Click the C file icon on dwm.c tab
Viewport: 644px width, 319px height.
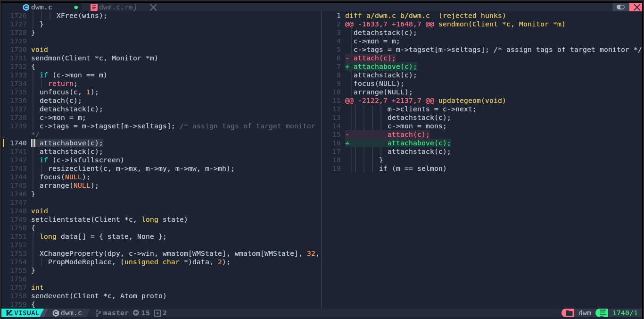[x=26, y=7]
